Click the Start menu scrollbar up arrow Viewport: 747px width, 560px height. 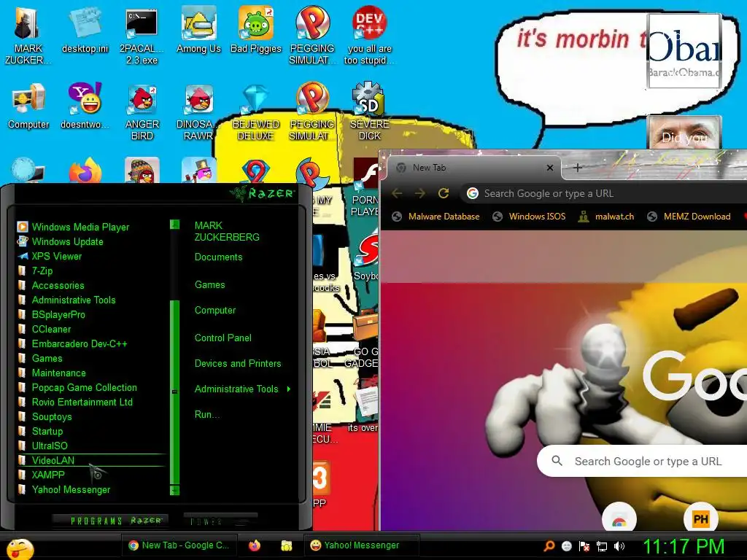[174, 225]
